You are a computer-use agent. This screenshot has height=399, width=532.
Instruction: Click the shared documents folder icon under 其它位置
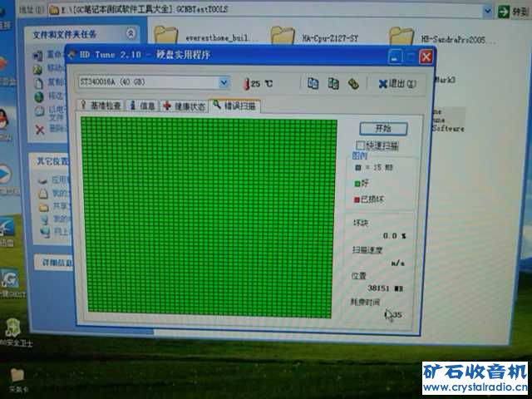click(x=44, y=207)
